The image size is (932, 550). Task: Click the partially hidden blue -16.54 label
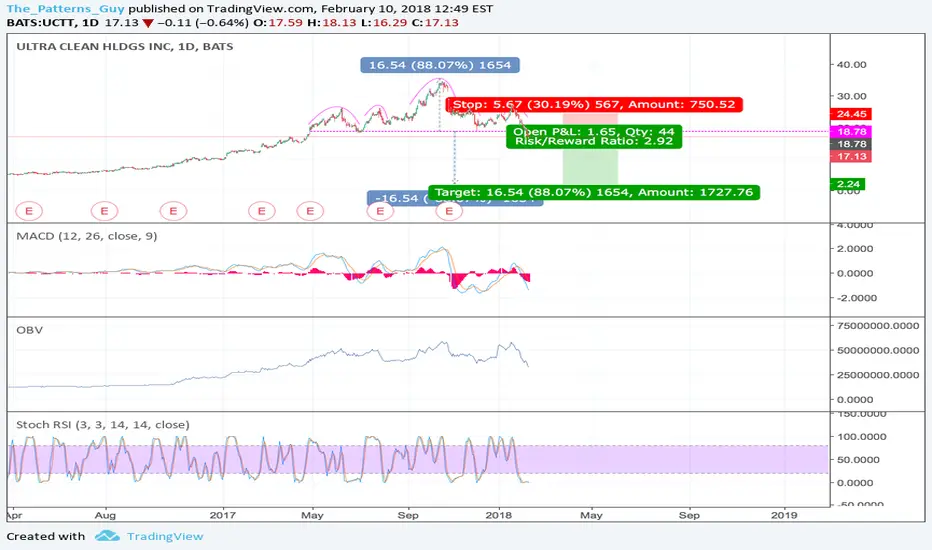397,199
